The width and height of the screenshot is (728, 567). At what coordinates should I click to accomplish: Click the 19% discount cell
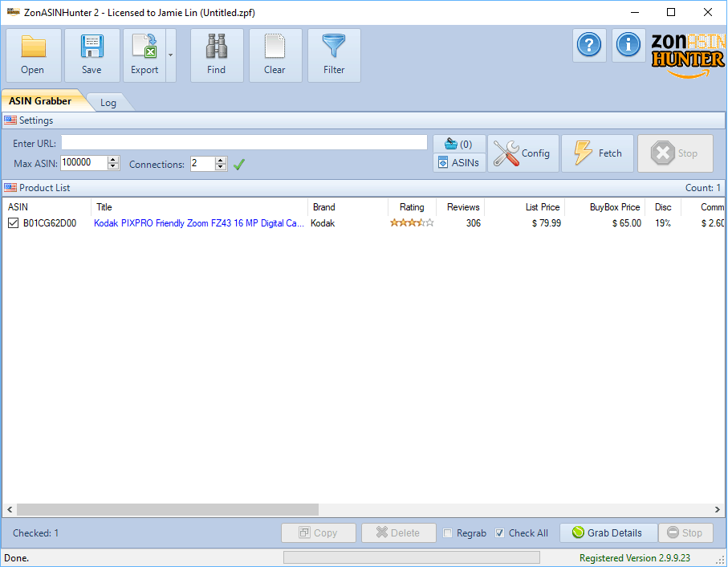[x=663, y=223]
